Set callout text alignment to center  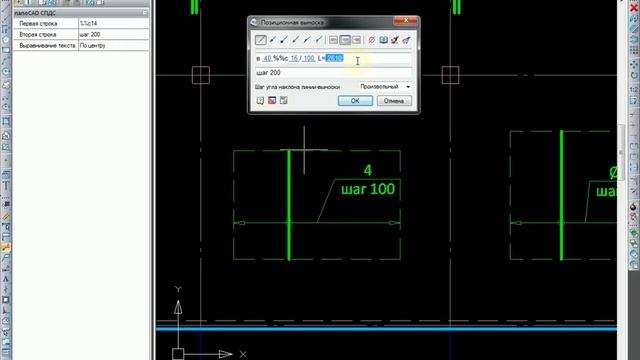(x=345, y=40)
